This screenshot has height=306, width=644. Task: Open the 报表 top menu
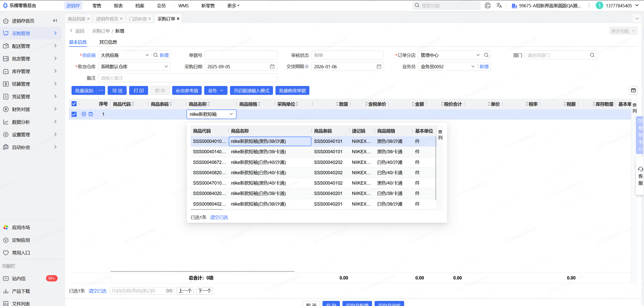(118, 6)
